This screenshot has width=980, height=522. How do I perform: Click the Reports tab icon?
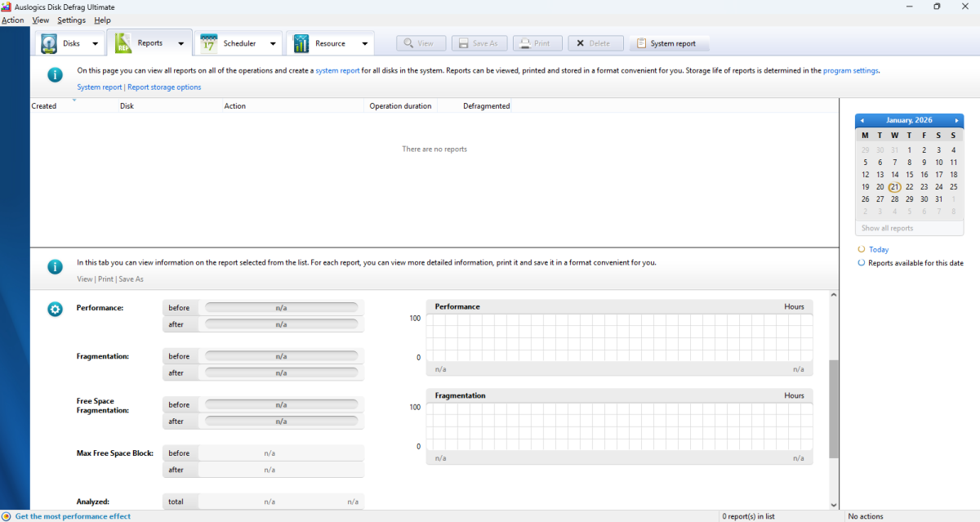tap(124, 43)
